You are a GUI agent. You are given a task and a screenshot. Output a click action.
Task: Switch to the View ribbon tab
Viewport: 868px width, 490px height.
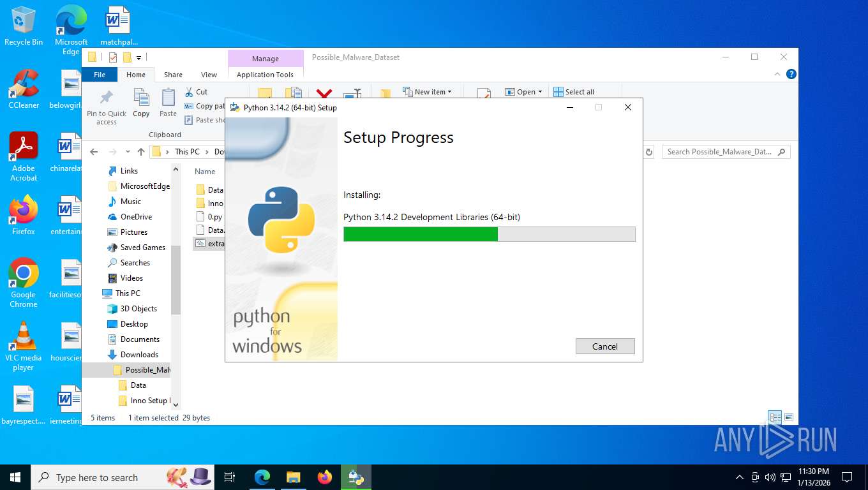click(x=209, y=75)
